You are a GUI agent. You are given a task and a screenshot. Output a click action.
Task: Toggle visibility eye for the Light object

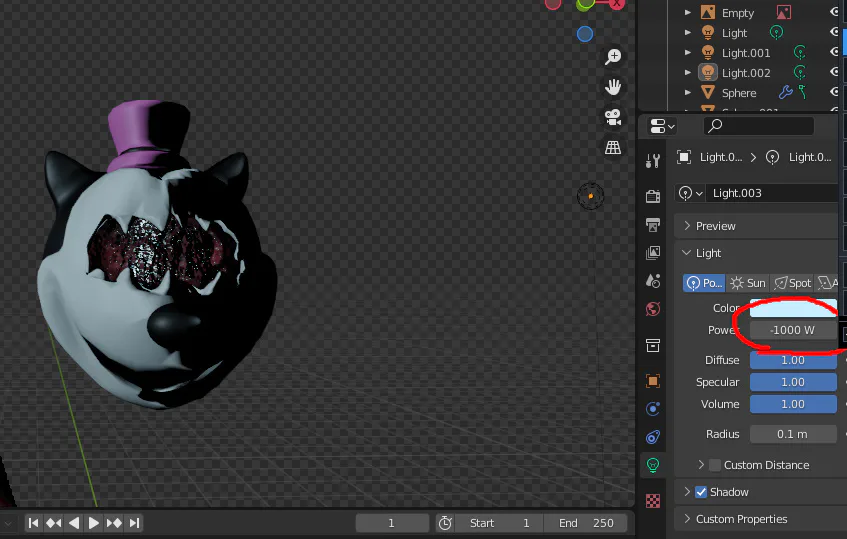[x=835, y=32]
